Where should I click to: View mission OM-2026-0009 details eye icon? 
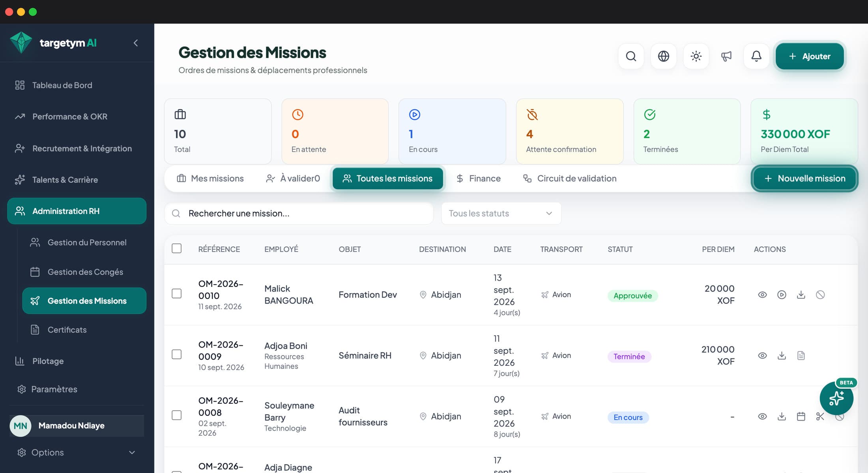point(762,356)
